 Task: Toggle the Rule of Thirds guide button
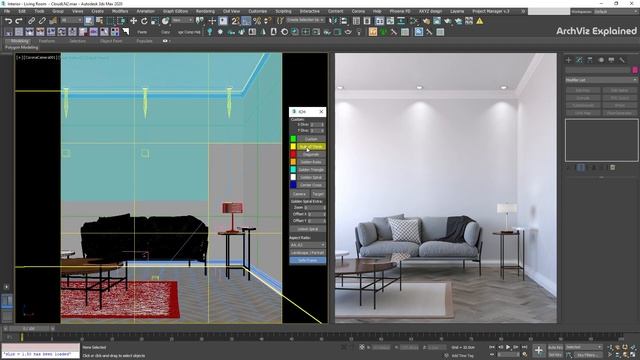[x=311, y=147]
